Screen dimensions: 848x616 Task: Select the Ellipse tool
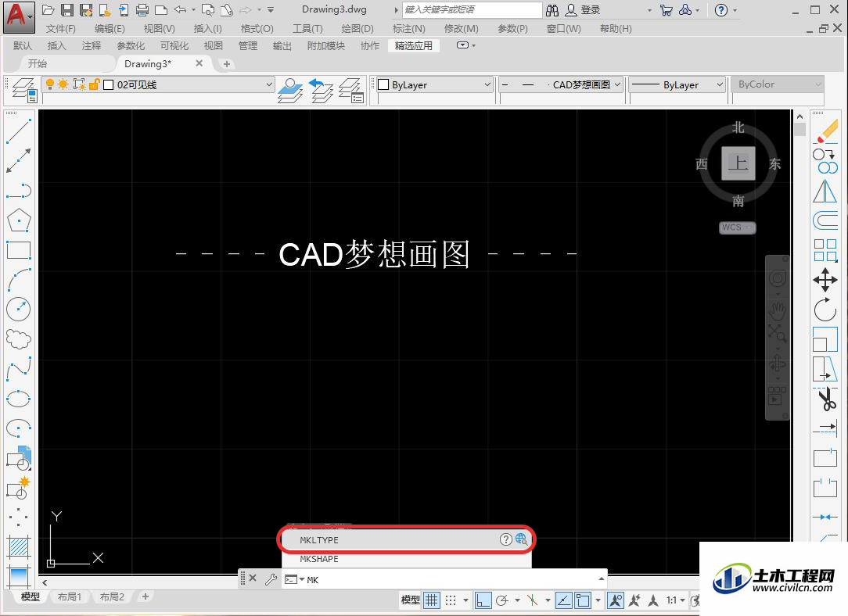19,399
